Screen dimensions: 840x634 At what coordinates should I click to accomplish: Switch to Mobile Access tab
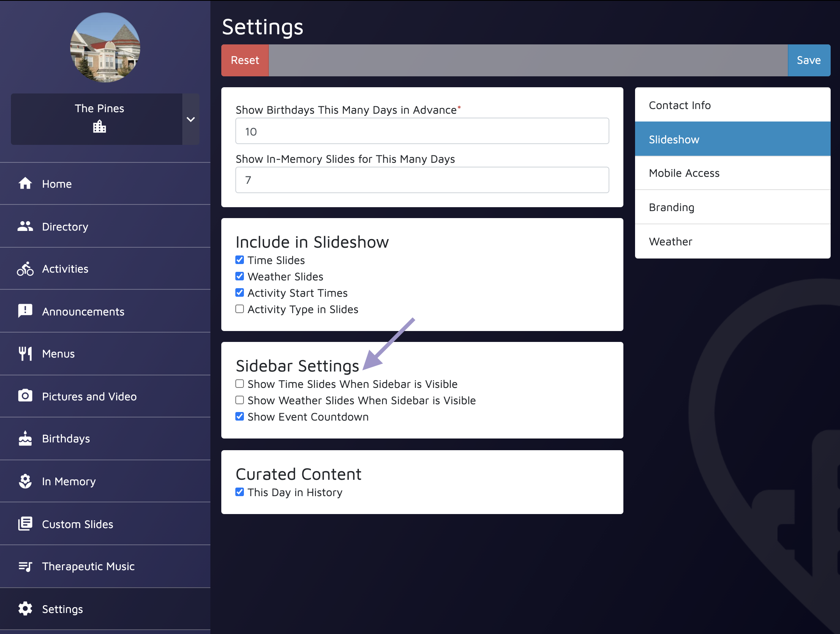732,173
